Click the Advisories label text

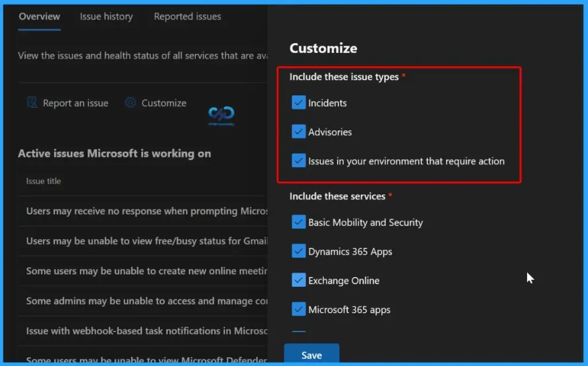click(x=330, y=132)
